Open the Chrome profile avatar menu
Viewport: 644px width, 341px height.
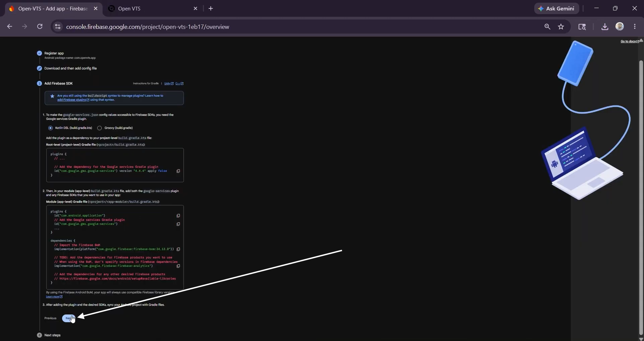[x=620, y=27]
